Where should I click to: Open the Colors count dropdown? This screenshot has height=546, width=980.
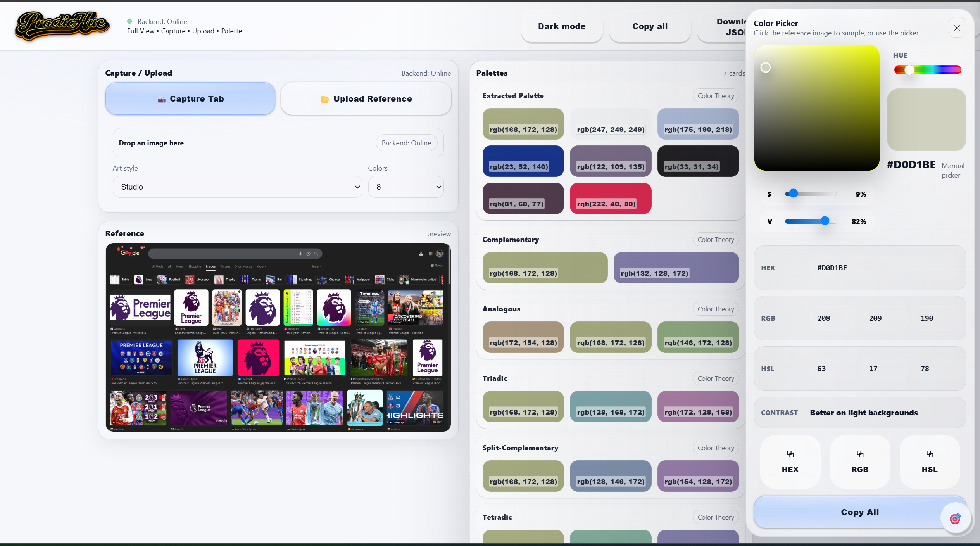click(x=405, y=187)
